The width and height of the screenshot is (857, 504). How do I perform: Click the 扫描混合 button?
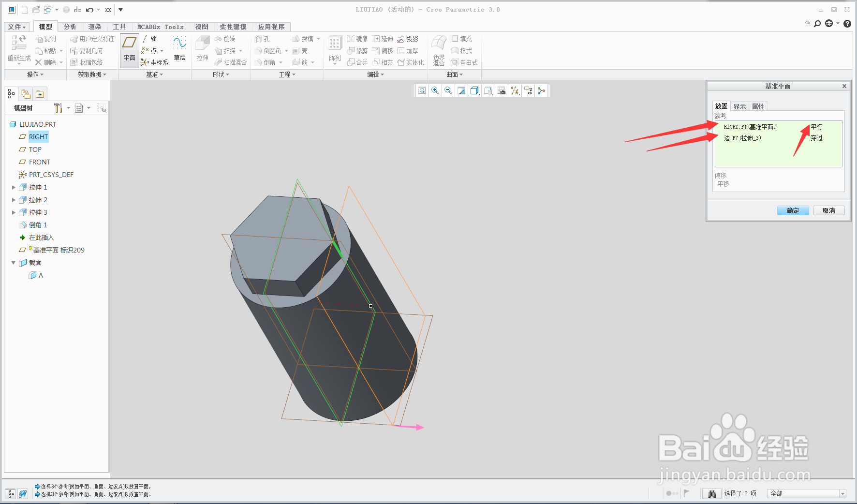click(231, 62)
